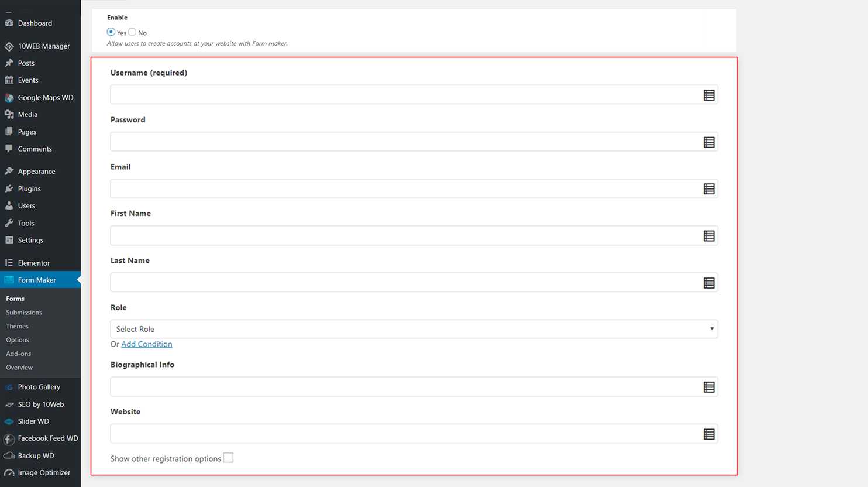Image resolution: width=868 pixels, height=487 pixels.
Task: Click the Pages icon in sidebar
Action: [x=9, y=132]
